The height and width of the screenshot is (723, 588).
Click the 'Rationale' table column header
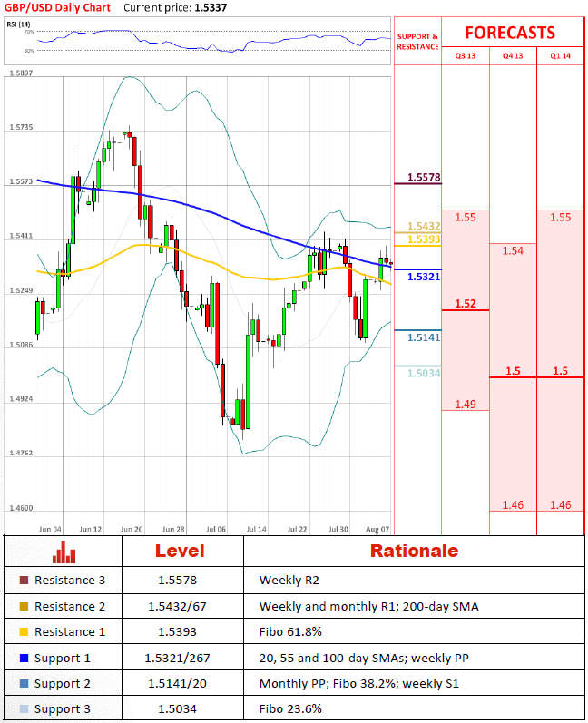pos(414,551)
